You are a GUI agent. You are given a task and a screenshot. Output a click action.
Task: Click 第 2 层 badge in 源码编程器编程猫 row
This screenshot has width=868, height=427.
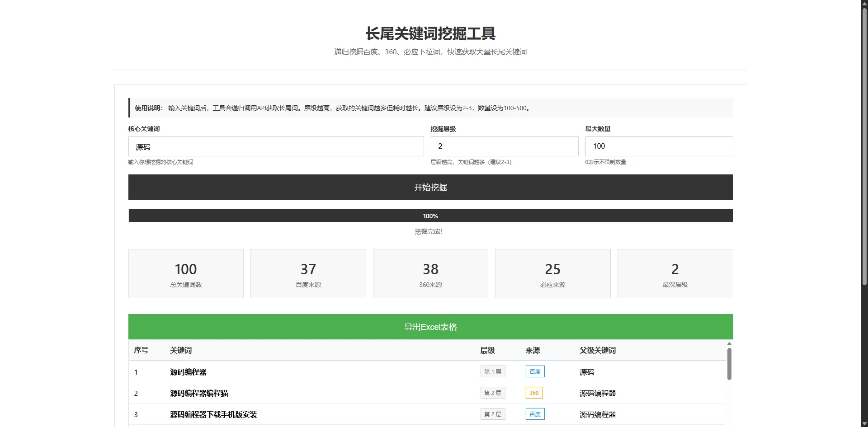click(493, 393)
